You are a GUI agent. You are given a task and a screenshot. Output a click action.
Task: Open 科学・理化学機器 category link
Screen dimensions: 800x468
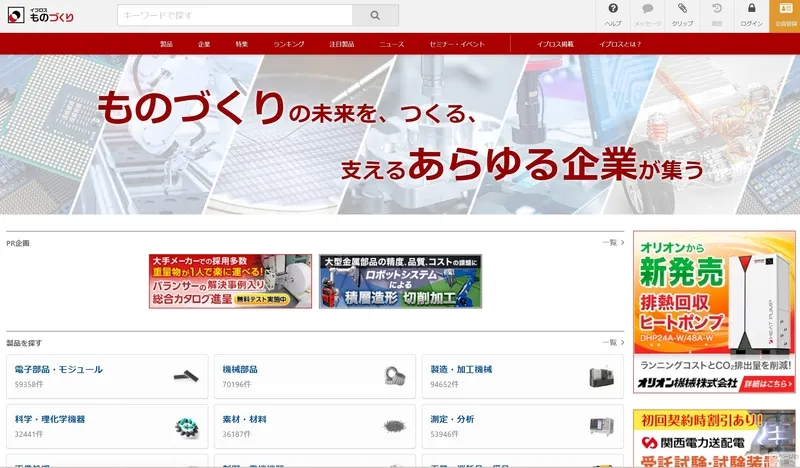point(50,420)
